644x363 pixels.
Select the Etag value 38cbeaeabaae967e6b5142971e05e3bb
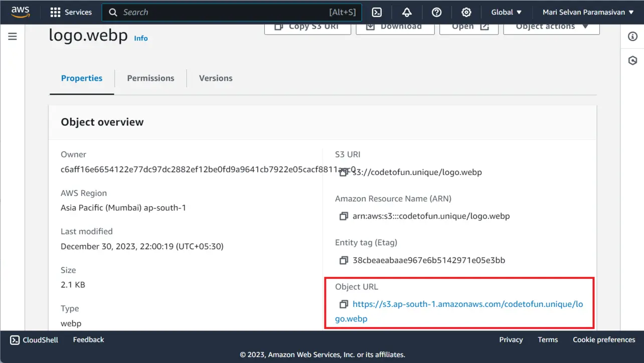429,260
